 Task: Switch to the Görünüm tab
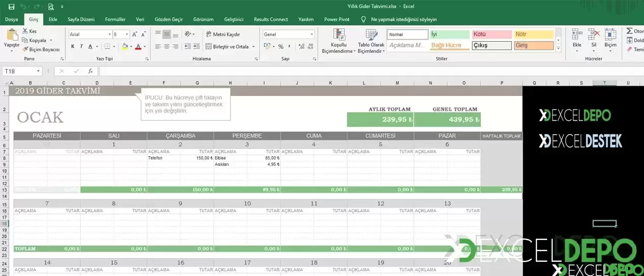pyautogui.click(x=203, y=19)
